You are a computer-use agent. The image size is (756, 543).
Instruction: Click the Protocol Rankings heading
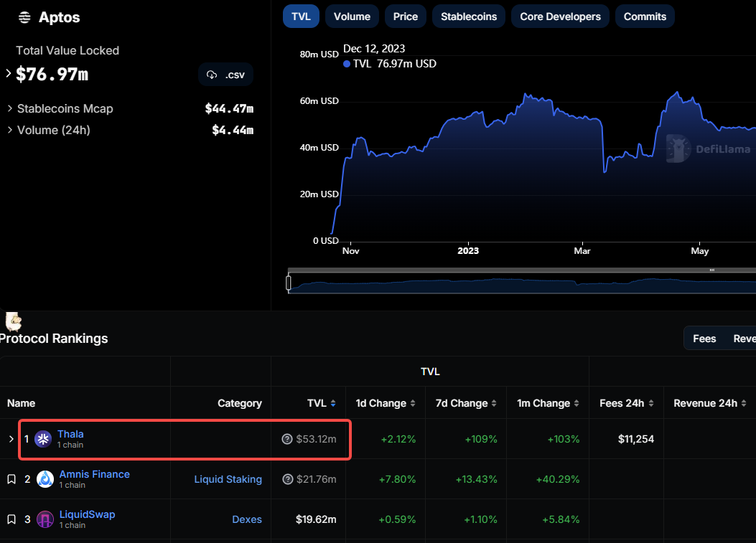(54, 339)
